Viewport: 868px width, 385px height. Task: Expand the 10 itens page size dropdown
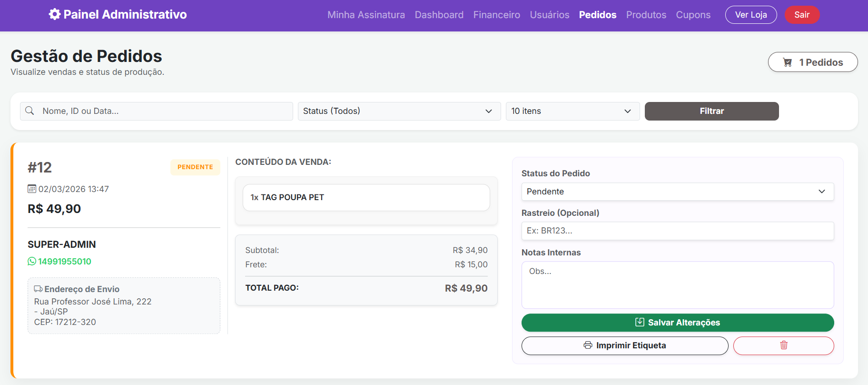point(572,111)
